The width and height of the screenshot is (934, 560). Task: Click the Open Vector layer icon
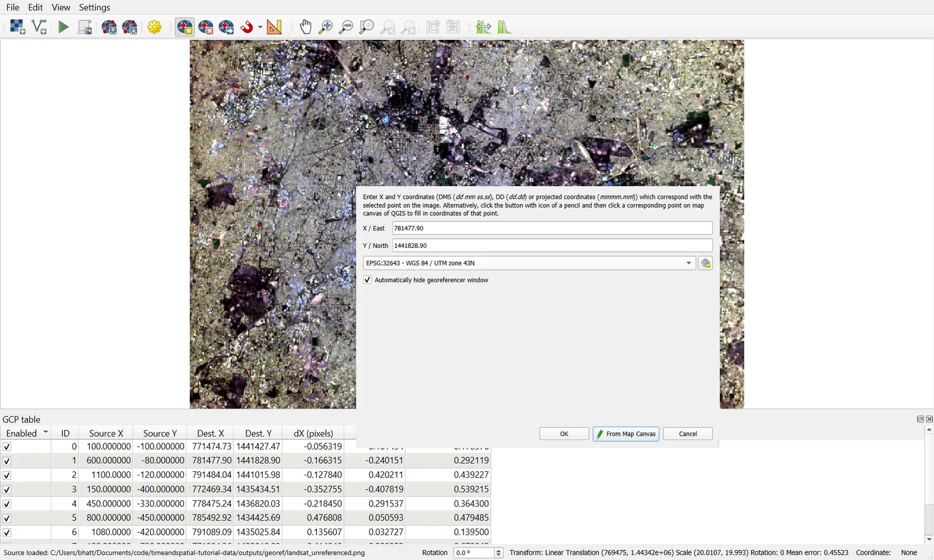click(39, 27)
